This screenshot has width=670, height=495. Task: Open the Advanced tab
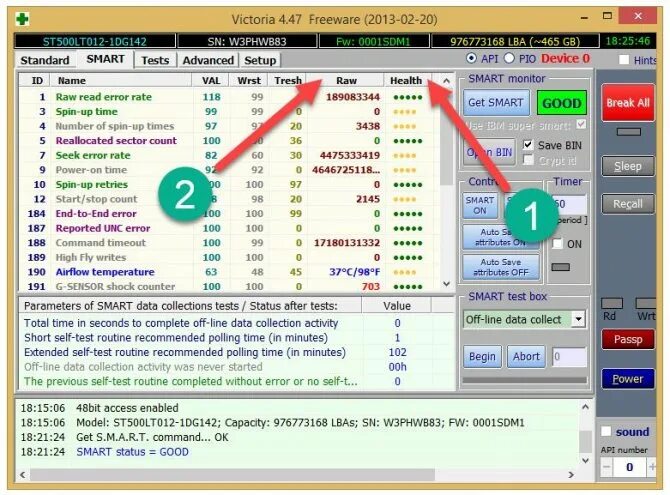click(208, 60)
